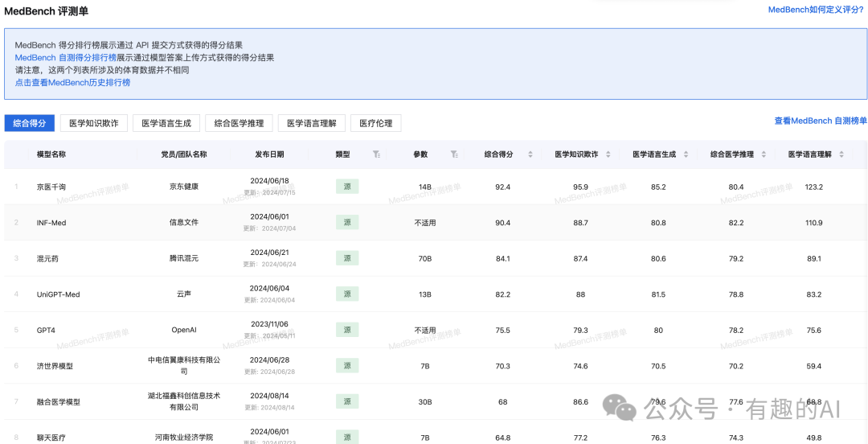This screenshot has height=444, width=868.
Task: Open MedBench 自测得分排行榜 link in notice
Action: (66, 57)
